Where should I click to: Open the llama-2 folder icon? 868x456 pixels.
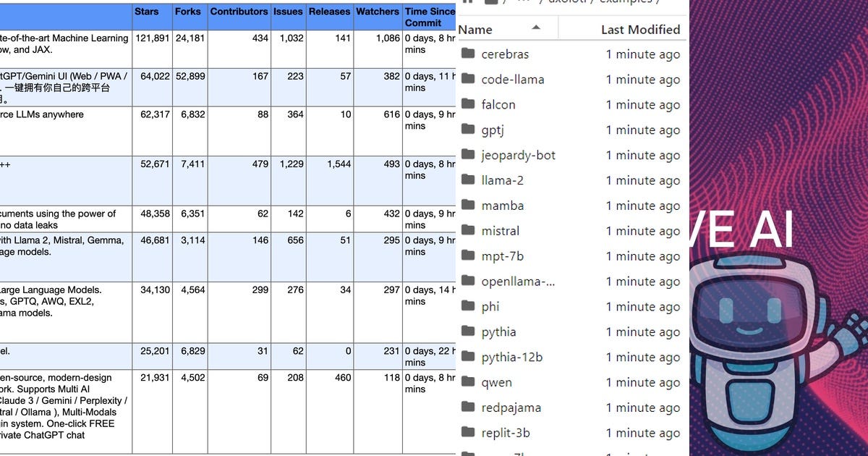(469, 180)
